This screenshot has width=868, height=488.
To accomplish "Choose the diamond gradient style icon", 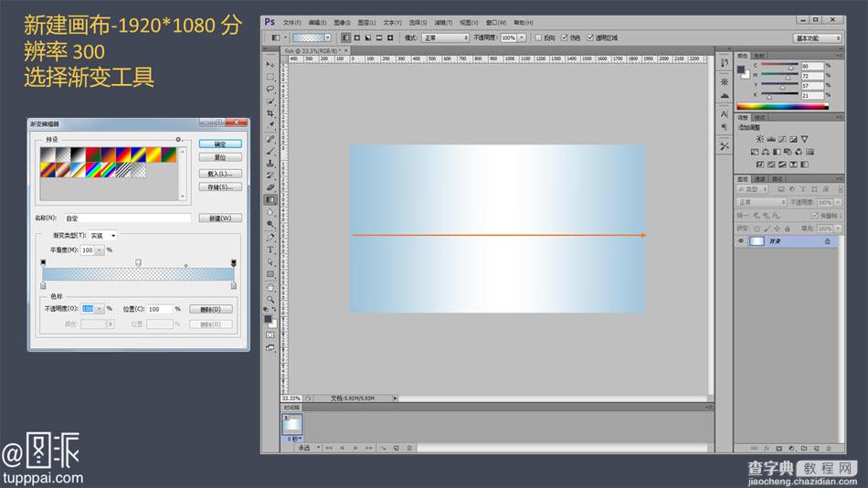I will pos(390,37).
